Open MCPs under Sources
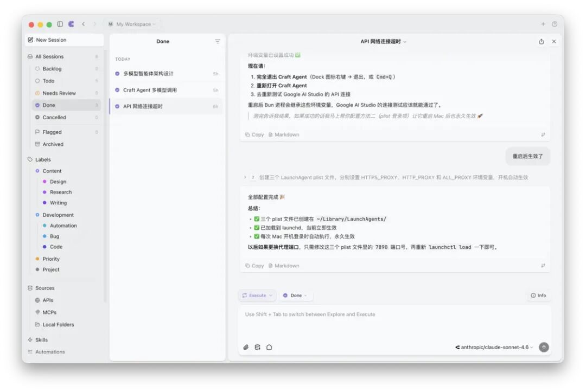The width and height of the screenshot is (586, 392). click(66, 312)
